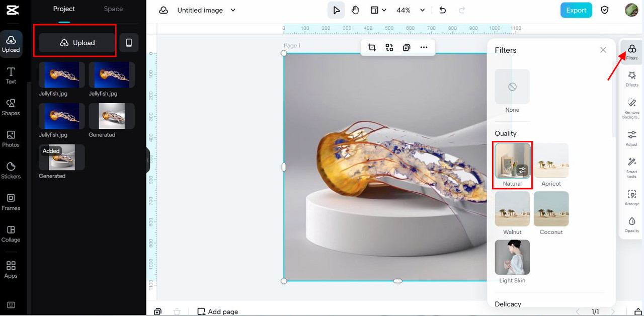
Task: Open keyboard shortcuts icon at sidebar bottom
Action: [11, 305]
